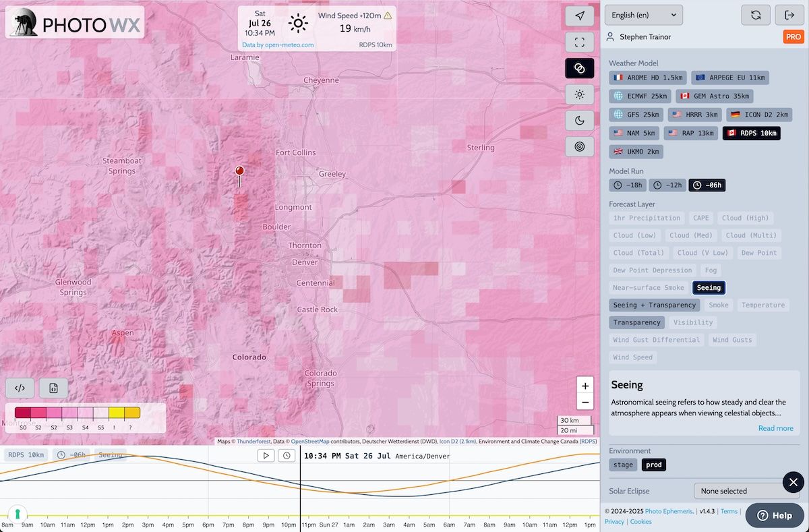
Task: Click the locate-me arrow button on map
Action: click(x=579, y=16)
